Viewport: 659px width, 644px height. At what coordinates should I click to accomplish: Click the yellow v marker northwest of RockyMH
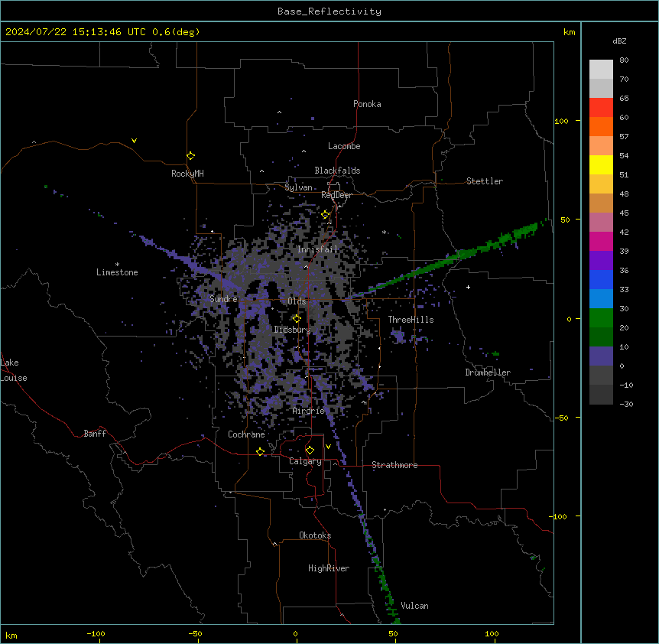[x=134, y=141]
